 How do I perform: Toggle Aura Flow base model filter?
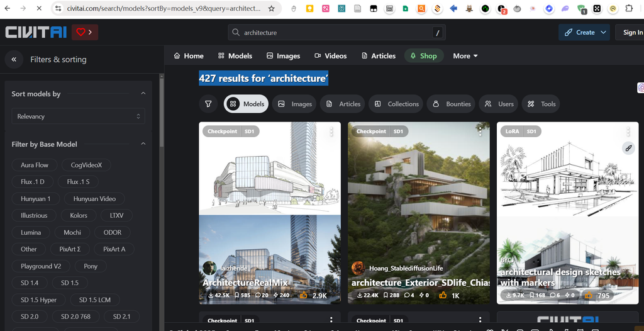pos(35,165)
